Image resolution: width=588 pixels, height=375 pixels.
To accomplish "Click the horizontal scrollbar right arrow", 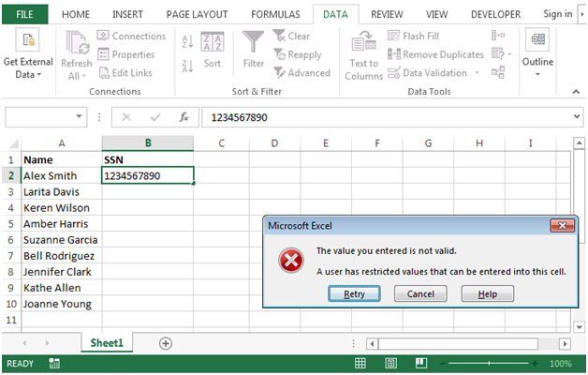I will click(x=565, y=343).
